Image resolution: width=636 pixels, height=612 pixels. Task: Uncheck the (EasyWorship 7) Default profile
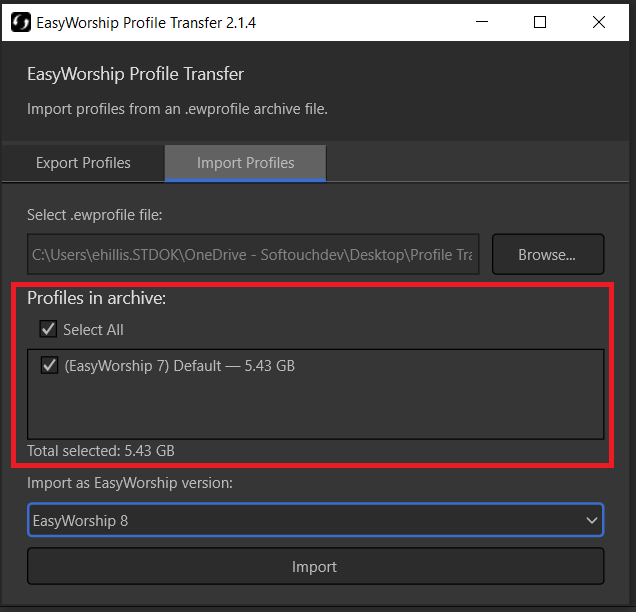tap(49, 365)
